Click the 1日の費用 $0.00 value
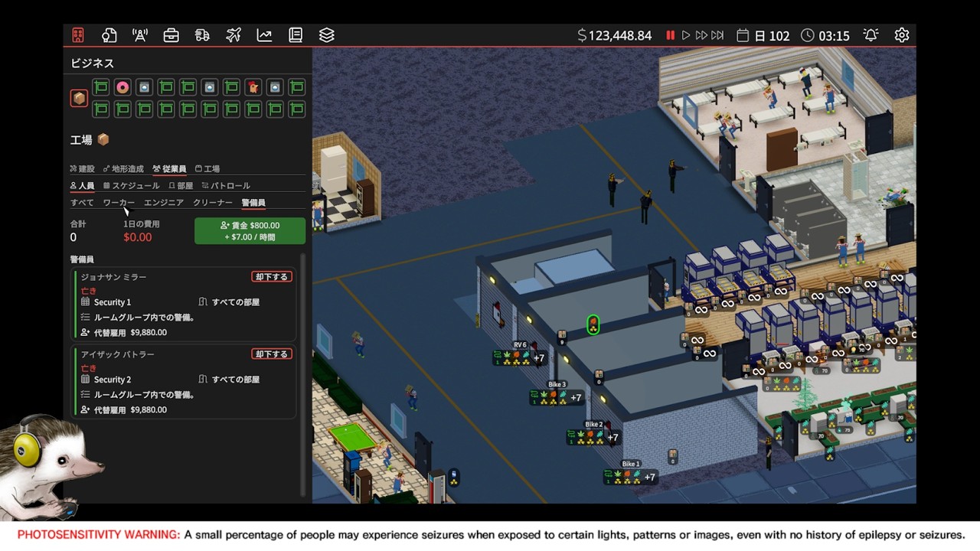Image resolution: width=980 pixels, height=551 pixels. click(x=138, y=237)
